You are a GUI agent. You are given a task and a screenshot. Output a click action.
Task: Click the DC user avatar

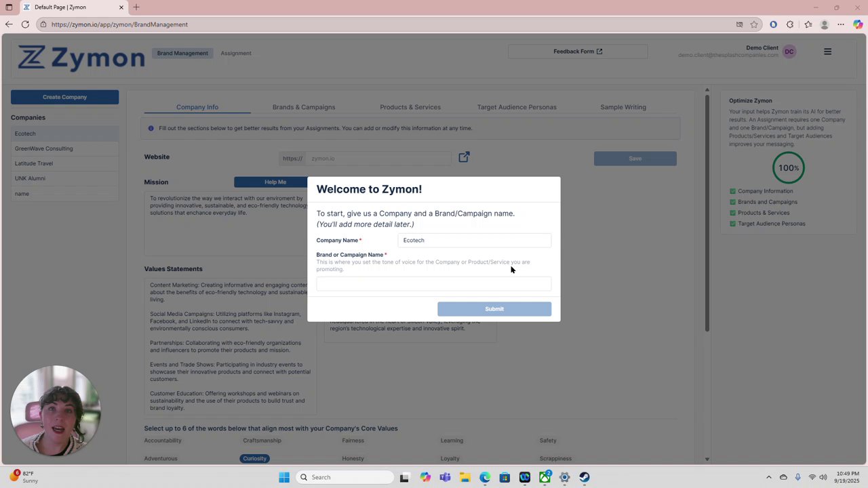[x=789, y=52]
